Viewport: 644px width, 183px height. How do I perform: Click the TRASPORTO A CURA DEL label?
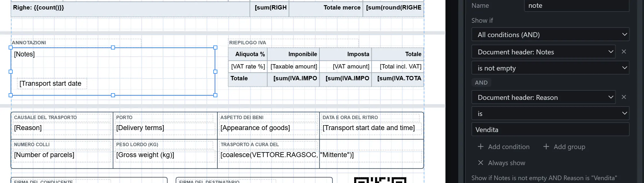[x=250, y=144]
